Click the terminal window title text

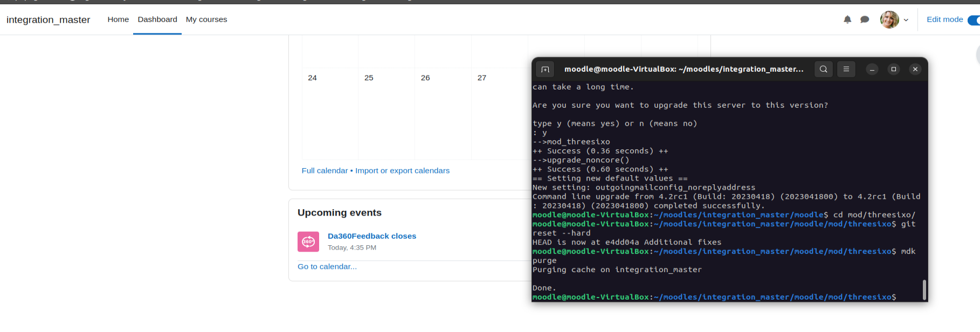684,69
